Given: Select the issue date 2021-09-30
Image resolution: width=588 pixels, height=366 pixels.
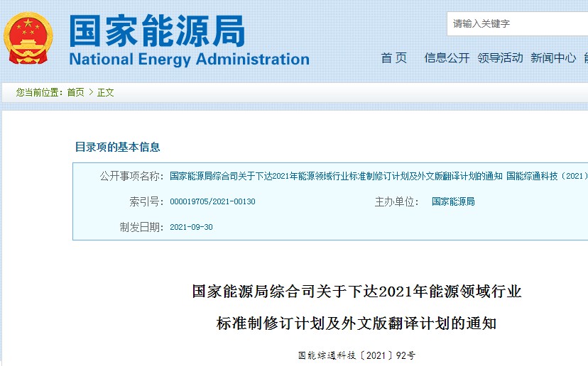Looking at the screenshot, I should (x=191, y=227).
